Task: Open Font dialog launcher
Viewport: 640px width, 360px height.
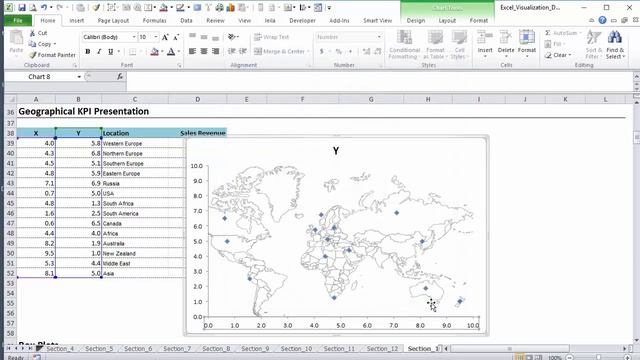Action: (x=179, y=65)
